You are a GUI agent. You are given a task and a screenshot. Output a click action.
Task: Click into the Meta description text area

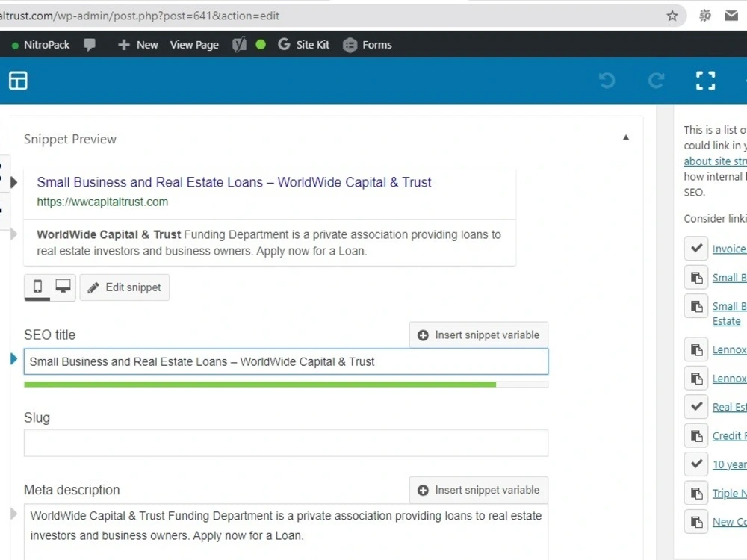tap(286, 532)
